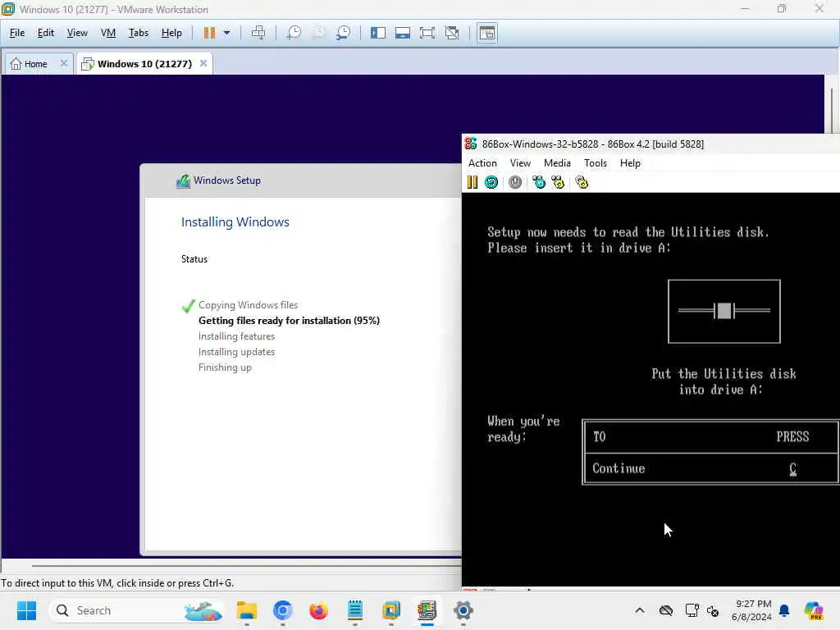Click the Continue row in 86Box setup
Image resolution: width=840 pixels, height=630 pixels.
coord(710,468)
